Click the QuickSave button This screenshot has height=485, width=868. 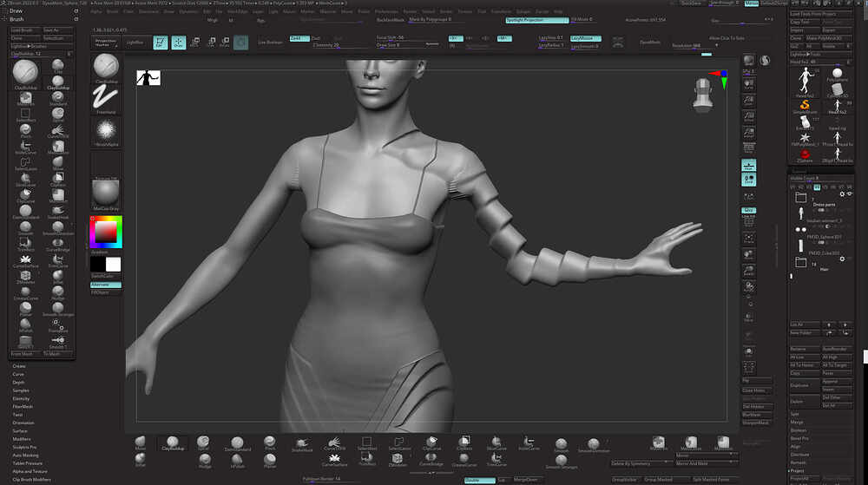point(691,3)
